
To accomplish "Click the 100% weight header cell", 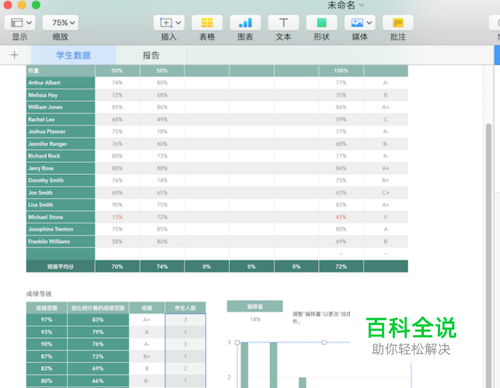I will pos(341,71).
